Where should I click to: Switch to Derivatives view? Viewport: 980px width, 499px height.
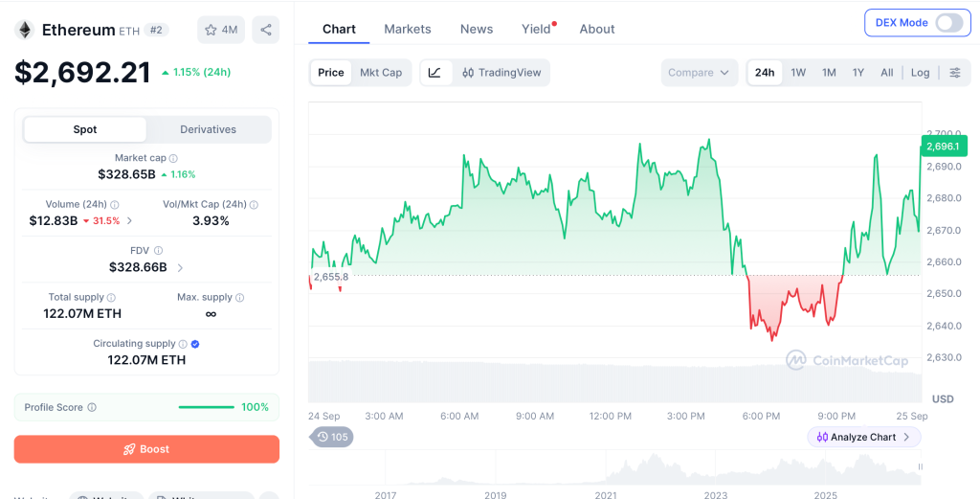tap(208, 129)
